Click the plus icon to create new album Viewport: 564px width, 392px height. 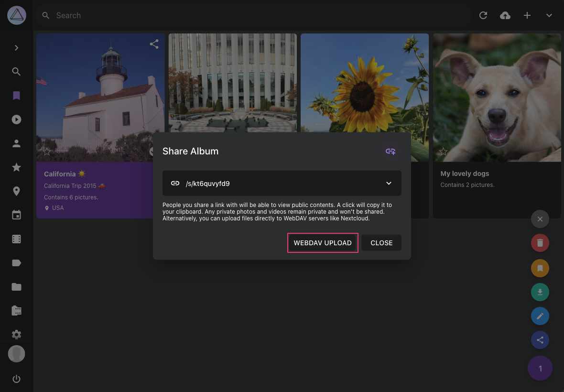[527, 15]
